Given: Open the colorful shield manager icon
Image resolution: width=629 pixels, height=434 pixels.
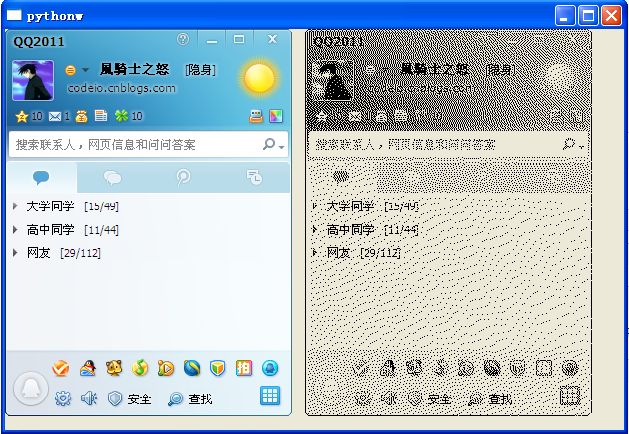Looking at the screenshot, I should (218, 368).
